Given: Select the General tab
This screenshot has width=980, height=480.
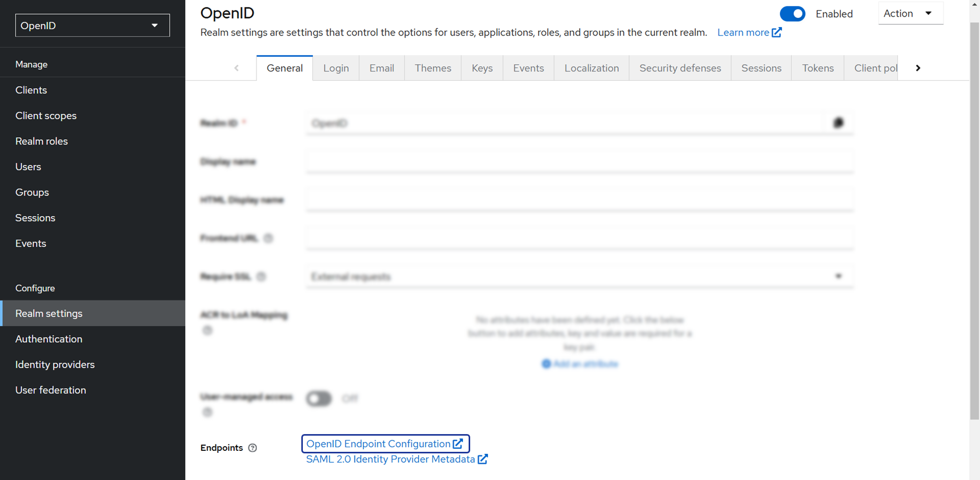Looking at the screenshot, I should pyautogui.click(x=285, y=68).
